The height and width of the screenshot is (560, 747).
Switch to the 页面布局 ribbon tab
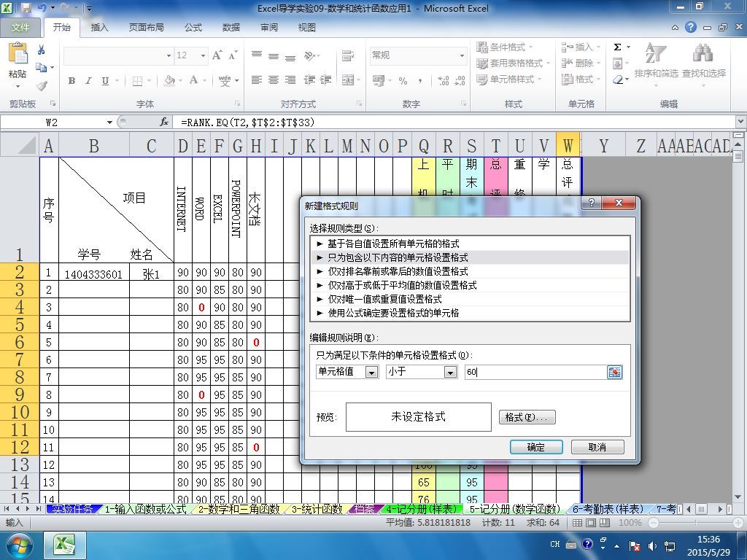click(146, 27)
